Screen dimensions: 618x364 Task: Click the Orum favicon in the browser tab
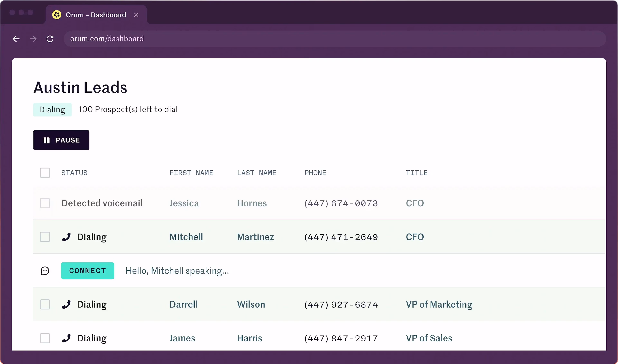[x=57, y=15]
